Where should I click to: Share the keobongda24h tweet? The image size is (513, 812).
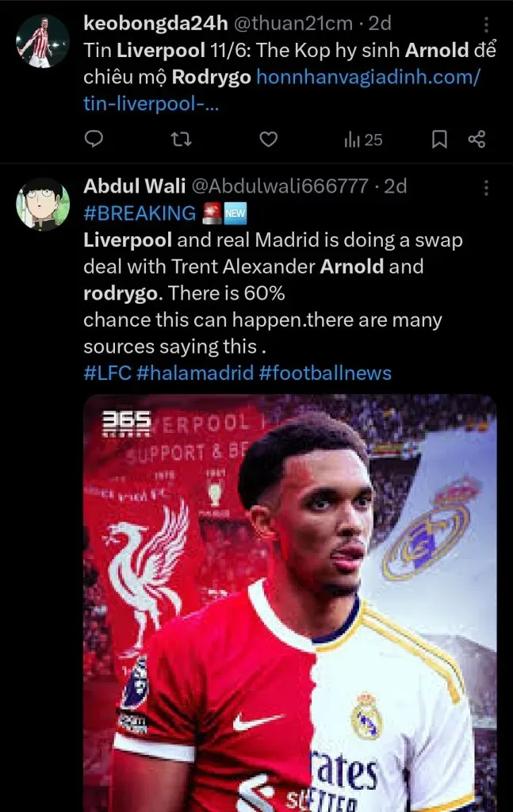click(x=477, y=139)
